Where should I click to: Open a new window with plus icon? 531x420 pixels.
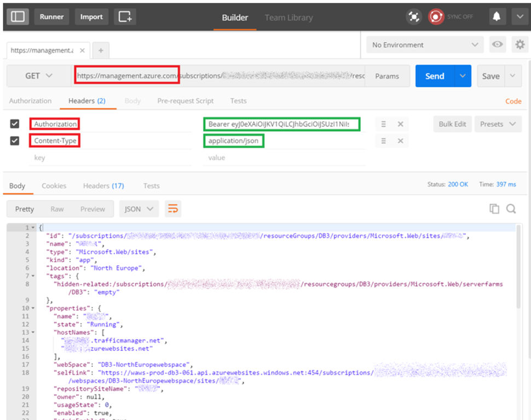[x=125, y=16]
